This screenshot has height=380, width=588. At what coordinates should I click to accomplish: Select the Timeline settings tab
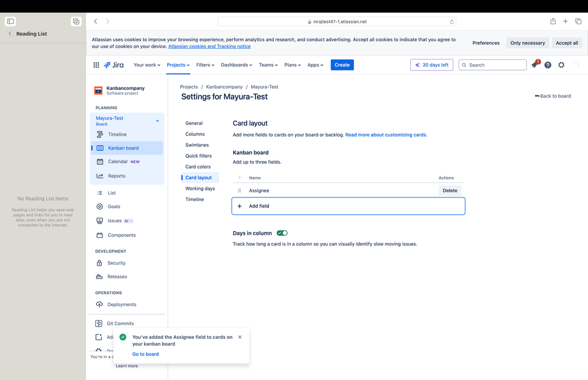tap(195, 199)
